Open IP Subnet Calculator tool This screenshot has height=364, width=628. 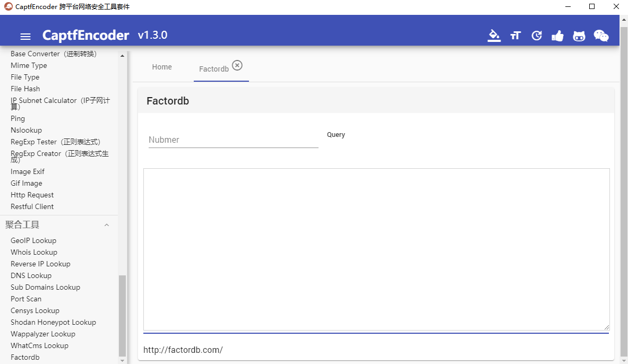coord(60,103)
